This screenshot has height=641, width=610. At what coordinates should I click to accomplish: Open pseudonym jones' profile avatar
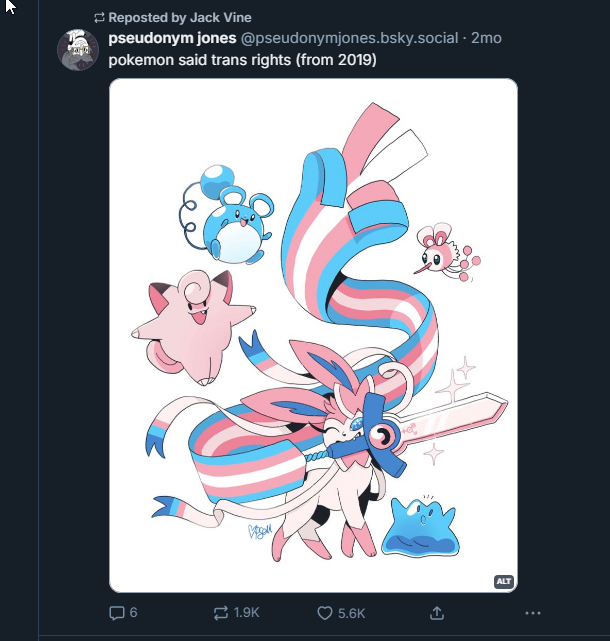(77, 49)
